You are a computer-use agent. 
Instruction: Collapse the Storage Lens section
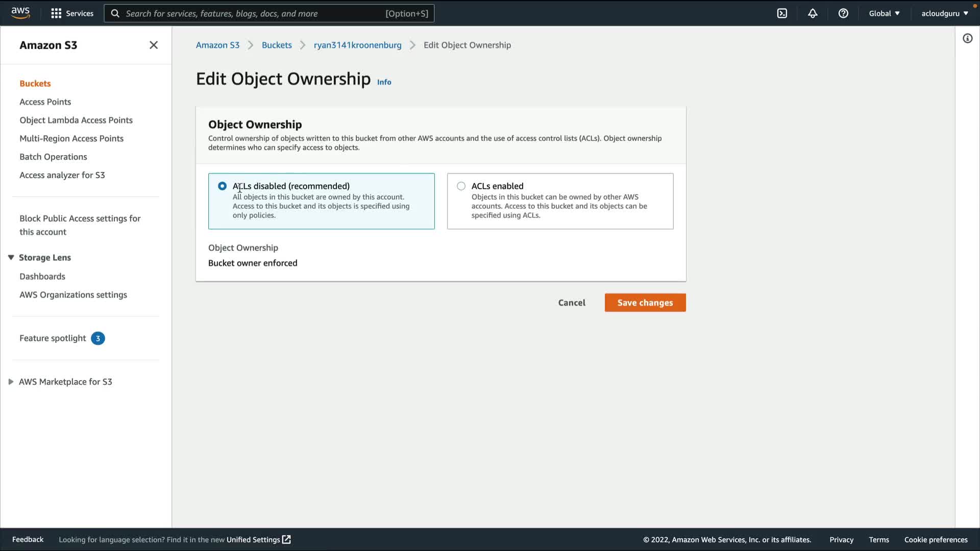tap(11, 258)
